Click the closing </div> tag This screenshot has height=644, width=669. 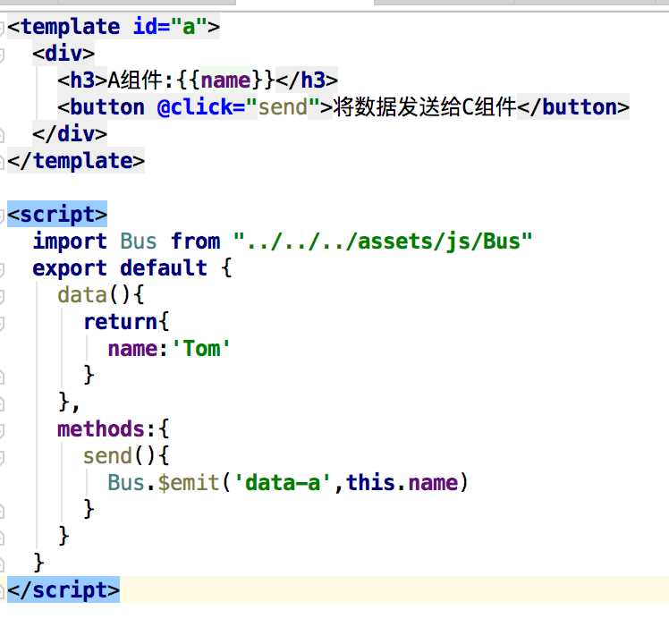tap(70, 134)
